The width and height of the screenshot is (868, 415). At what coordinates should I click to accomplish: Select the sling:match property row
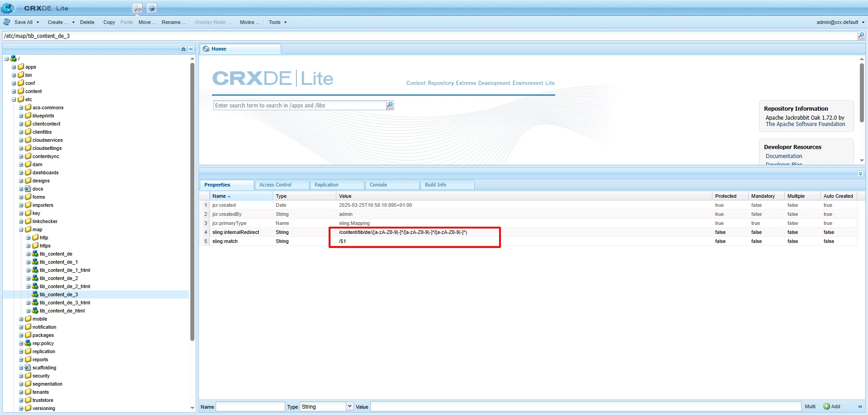pos(528,241)
